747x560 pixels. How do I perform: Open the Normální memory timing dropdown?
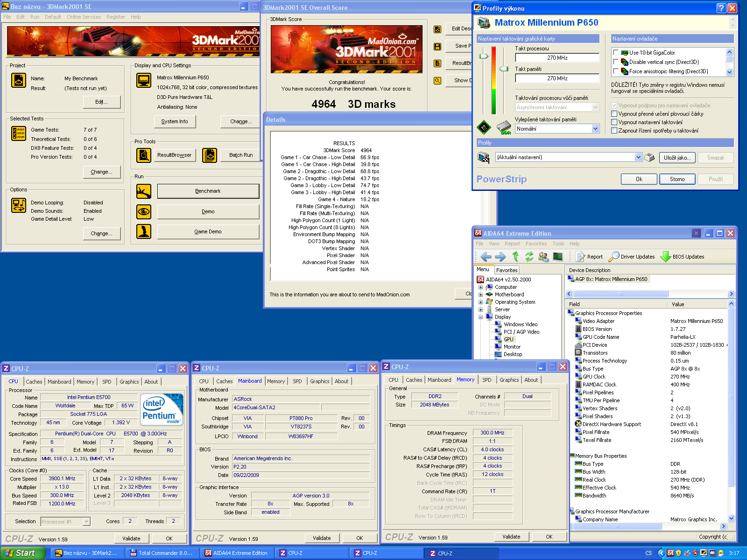(595, 129)
